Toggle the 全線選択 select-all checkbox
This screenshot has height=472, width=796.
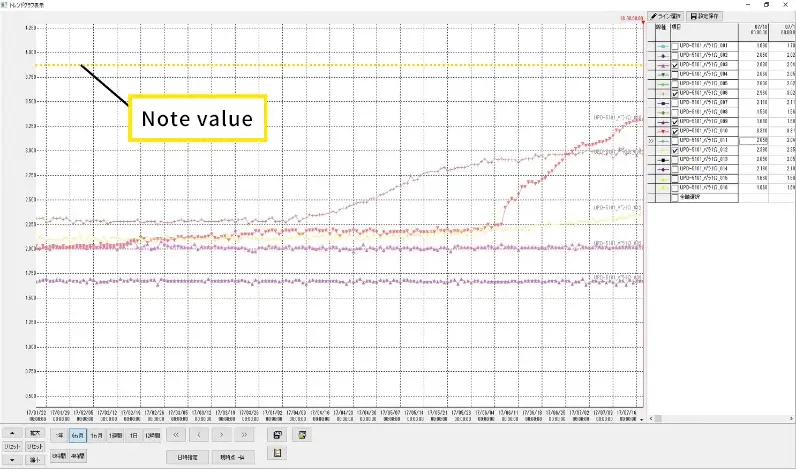click(674, 196)
